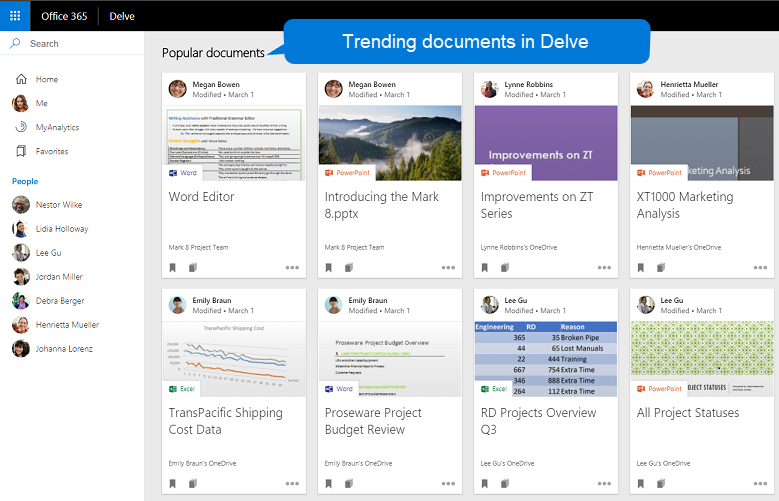The height and width of the screenshot is (501, 779).
Task: Open Mark 8 Project Team under Word Editor
Action: pos(198,247)
